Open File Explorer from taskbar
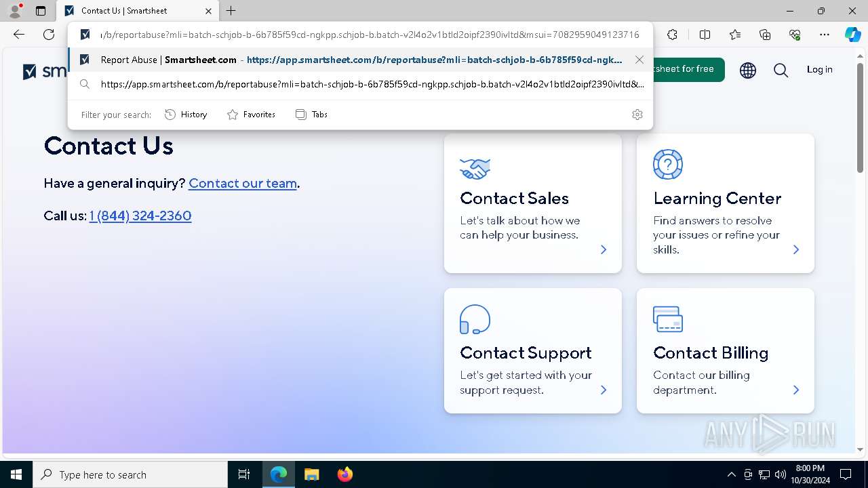 coord(312,474)
